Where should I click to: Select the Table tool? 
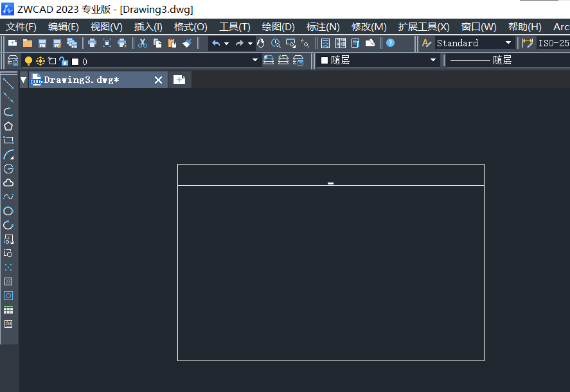(x=8, y=310)
